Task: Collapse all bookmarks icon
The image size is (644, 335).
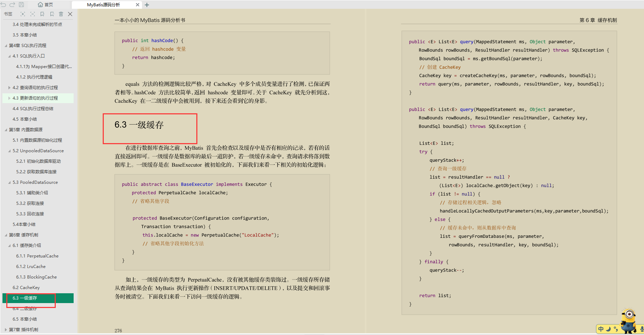Action: point(33,14)
